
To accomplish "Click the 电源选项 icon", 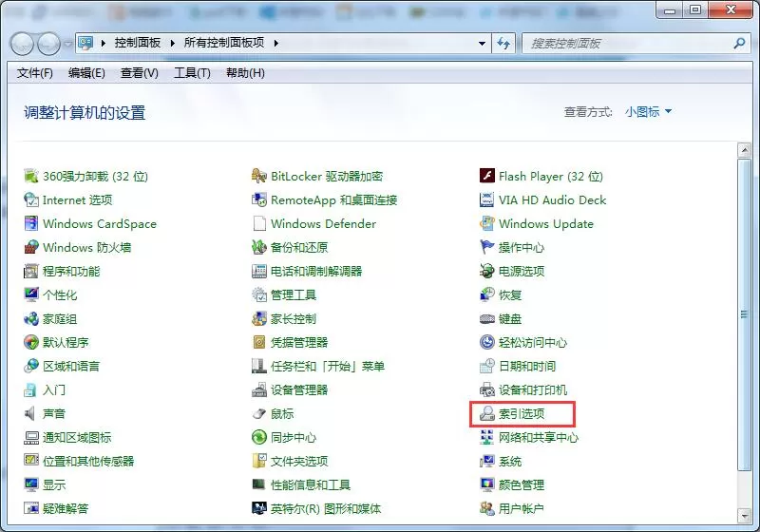I will tap(486, 271).
